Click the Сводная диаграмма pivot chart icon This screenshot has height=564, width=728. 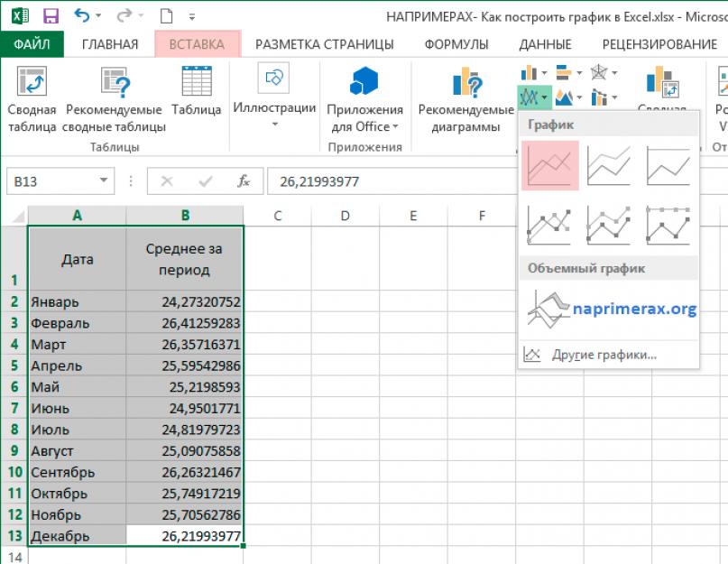[662, 82]
